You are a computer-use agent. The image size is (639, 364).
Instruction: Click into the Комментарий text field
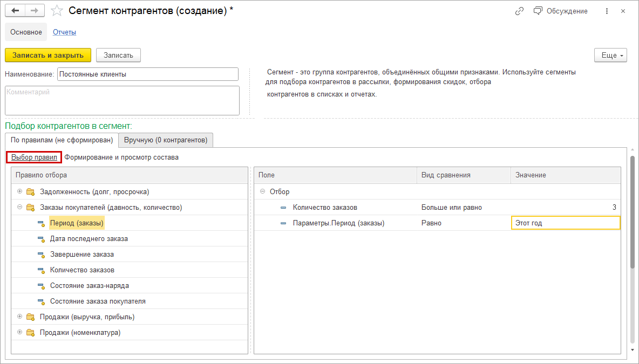pyautogui.click(x=122, y=100)
